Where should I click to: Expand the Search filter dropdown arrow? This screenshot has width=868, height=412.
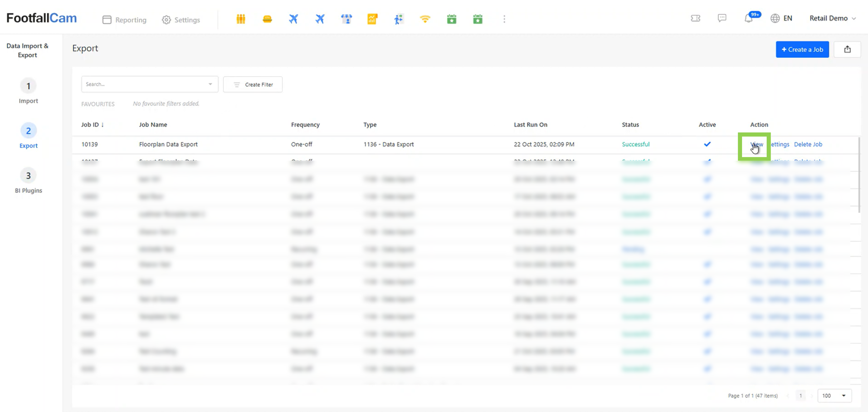210,84
